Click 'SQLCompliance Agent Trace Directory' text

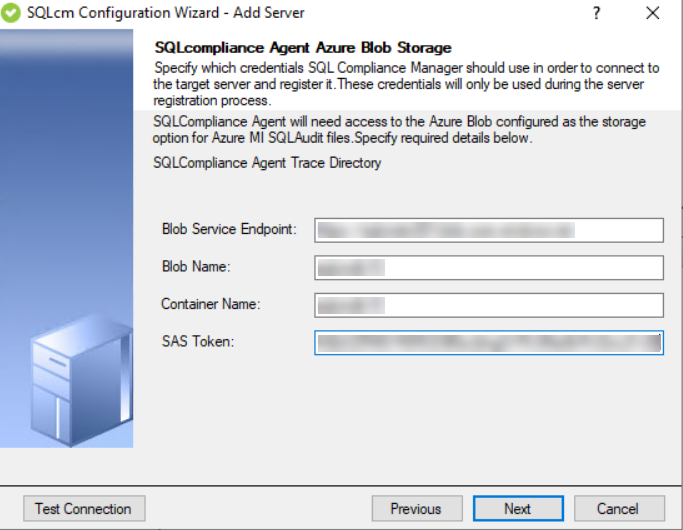pos(268,162)
